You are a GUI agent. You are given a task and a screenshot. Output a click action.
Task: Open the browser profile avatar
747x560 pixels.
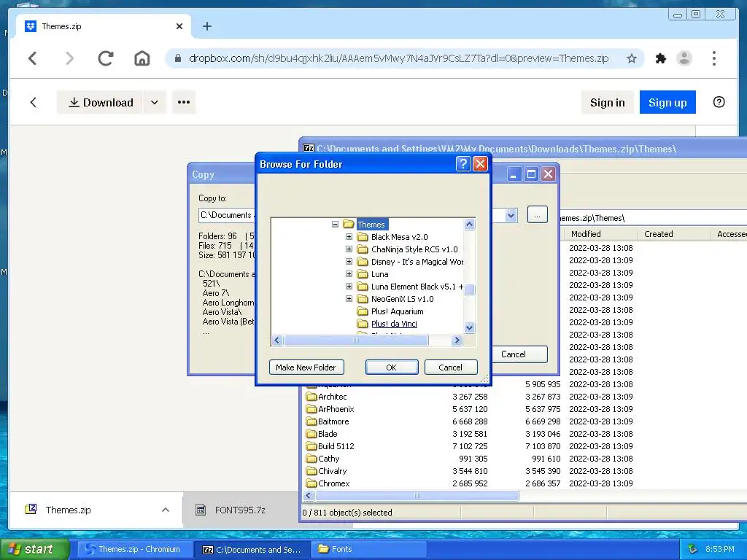684,58
